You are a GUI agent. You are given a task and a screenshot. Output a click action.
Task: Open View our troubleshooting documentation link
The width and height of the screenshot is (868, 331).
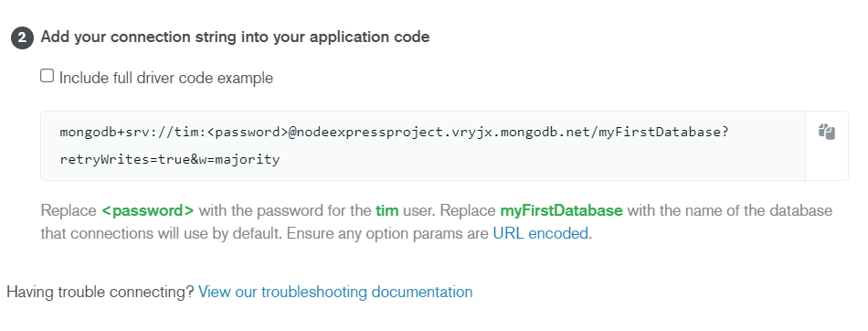click(335, 293)
